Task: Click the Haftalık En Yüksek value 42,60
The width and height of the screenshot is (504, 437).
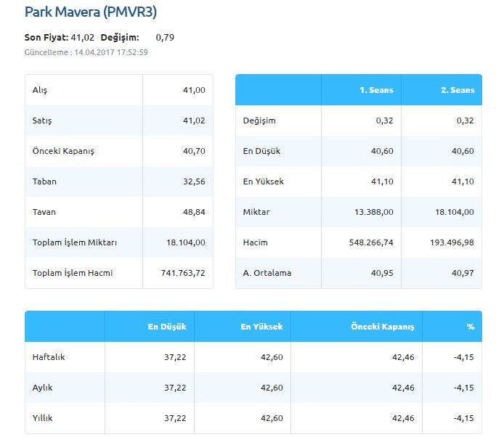Action: tap(272, 357)
